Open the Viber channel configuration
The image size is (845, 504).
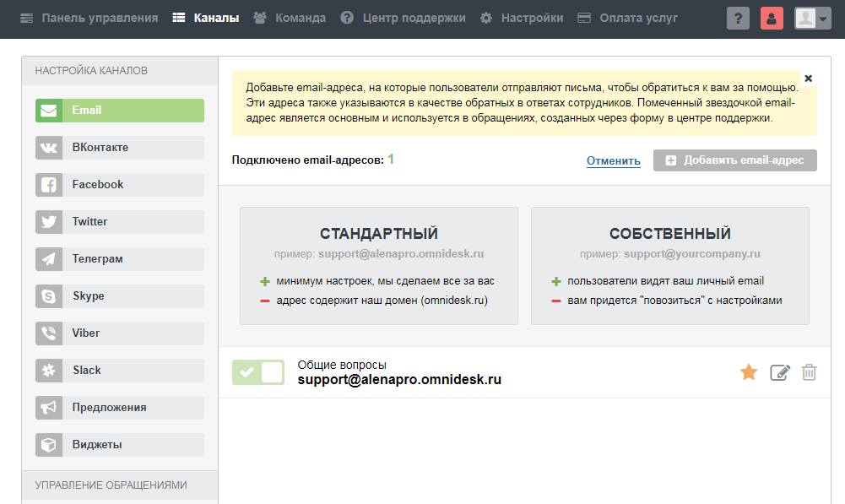click(118, 333)
